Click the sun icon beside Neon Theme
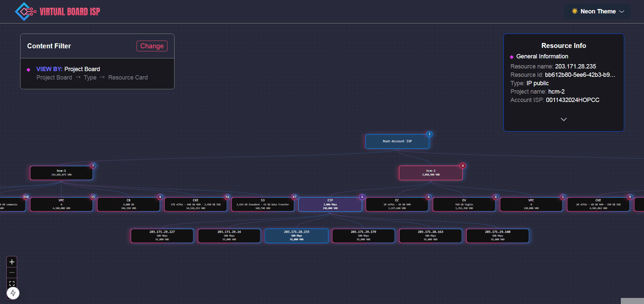Viewport: 644px width, 304px height. (575, 11)
